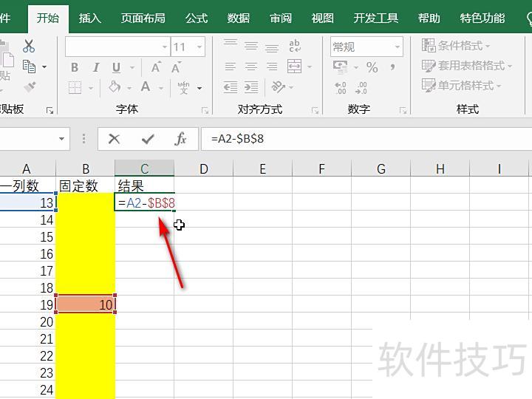Toggle Italic formatting
Viewport: 532px width, 399px height.
point(96,67)
